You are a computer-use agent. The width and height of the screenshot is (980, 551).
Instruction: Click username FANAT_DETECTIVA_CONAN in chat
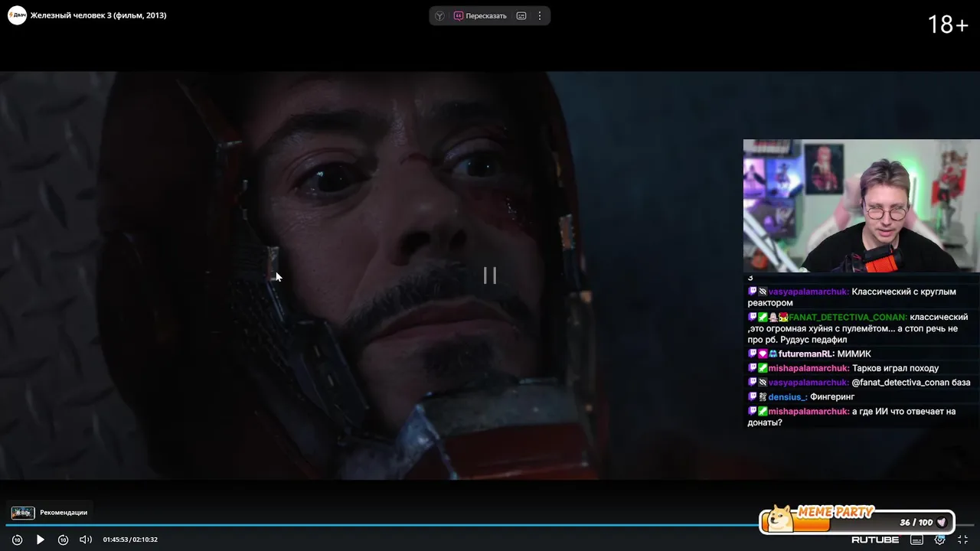(848, 317)
